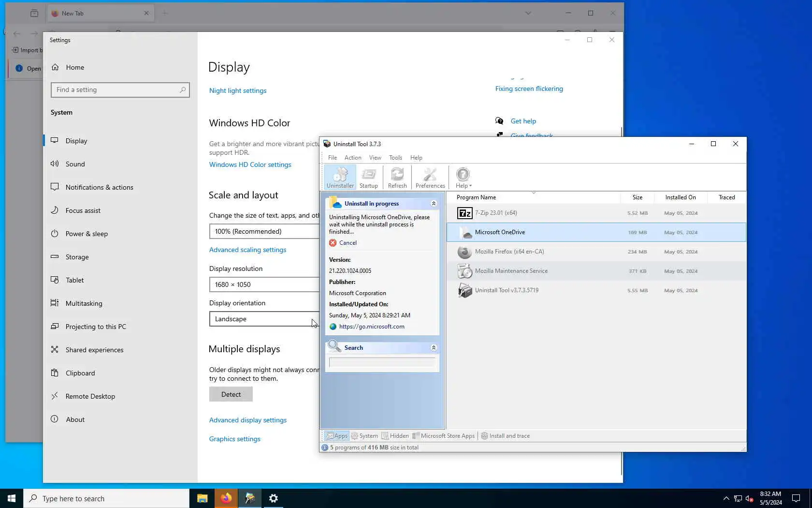Open the Action menu
The width and height of the screenshot is (812, 508).
click(x=353, y=158)
